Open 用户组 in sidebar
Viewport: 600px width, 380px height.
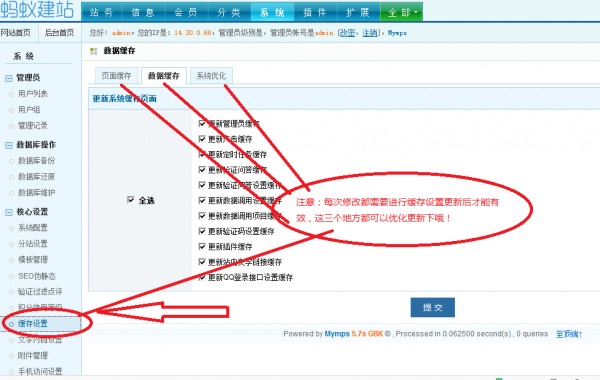(29, 110)
